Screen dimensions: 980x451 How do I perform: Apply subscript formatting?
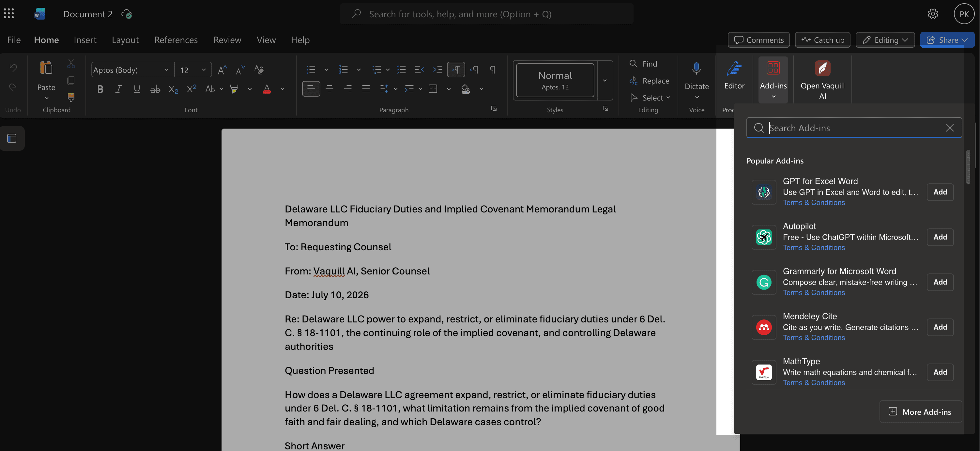tap(173, 89)
